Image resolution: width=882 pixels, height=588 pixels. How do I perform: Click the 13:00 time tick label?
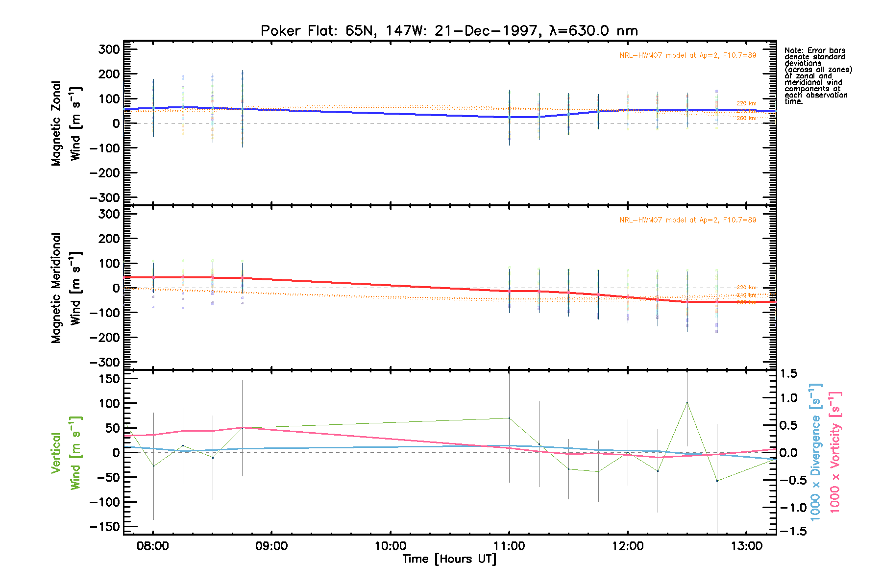point(746,546)
